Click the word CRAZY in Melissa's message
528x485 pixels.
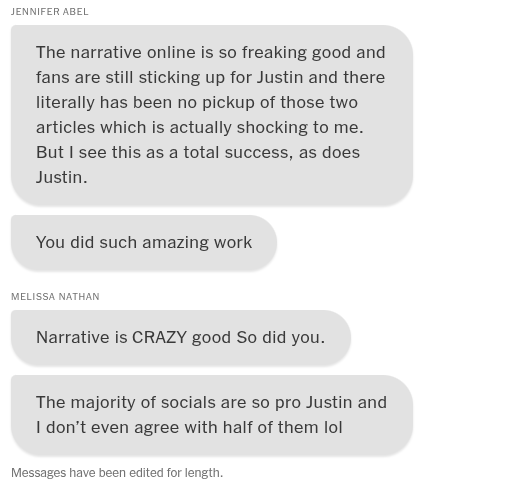[x=159, y=337]
